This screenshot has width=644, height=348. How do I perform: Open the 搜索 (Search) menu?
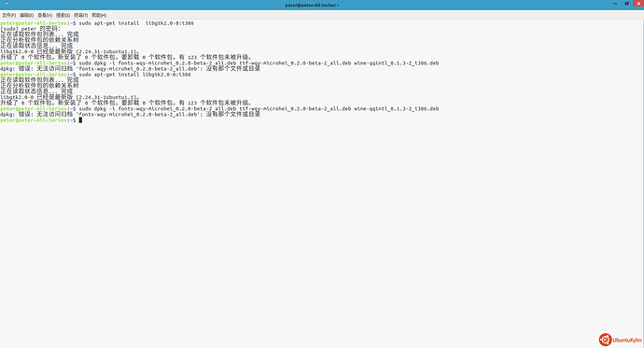(63, 15)
